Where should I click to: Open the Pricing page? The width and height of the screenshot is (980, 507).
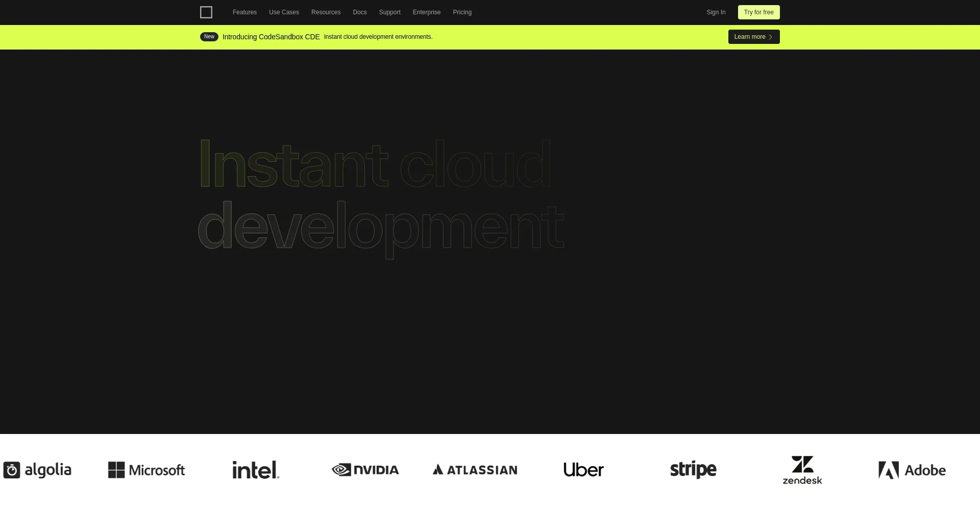462,12
